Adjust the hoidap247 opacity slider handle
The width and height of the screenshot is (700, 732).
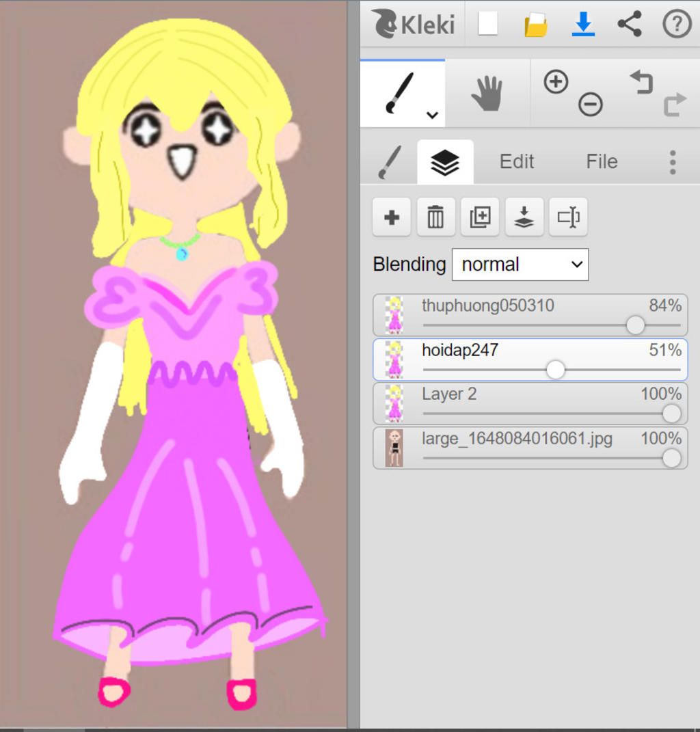(x=555, y=370)
